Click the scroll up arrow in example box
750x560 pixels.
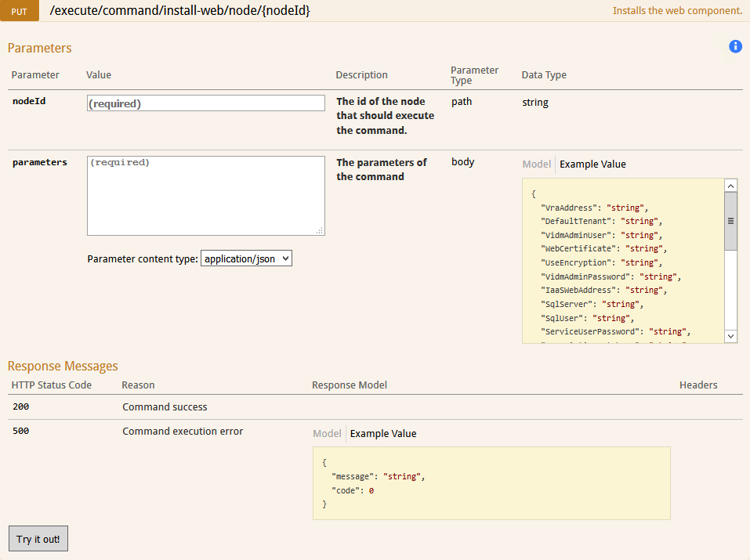pos(730,186)
